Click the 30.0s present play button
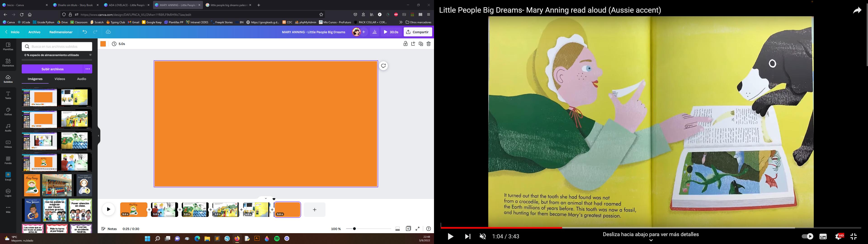 tap(391, 32)
